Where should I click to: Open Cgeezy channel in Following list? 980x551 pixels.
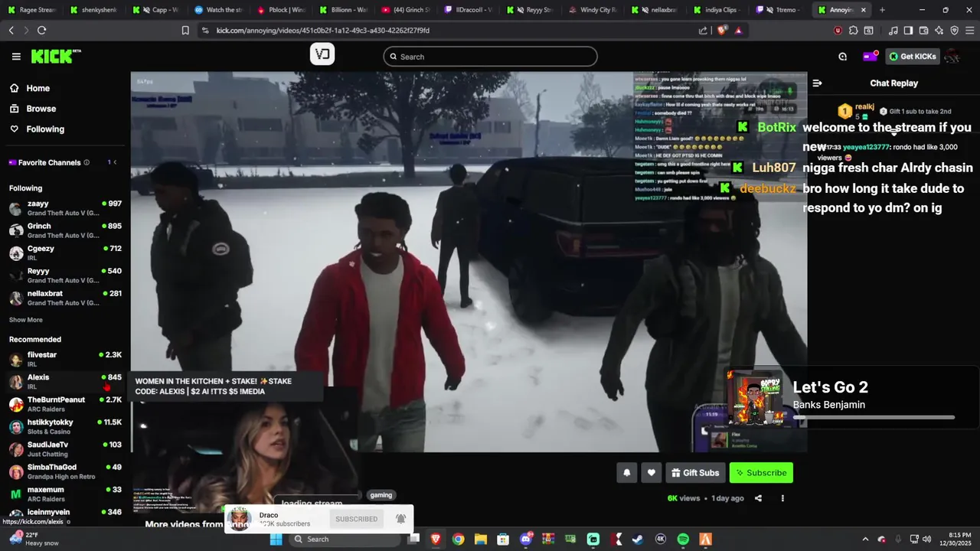(65, 253)
